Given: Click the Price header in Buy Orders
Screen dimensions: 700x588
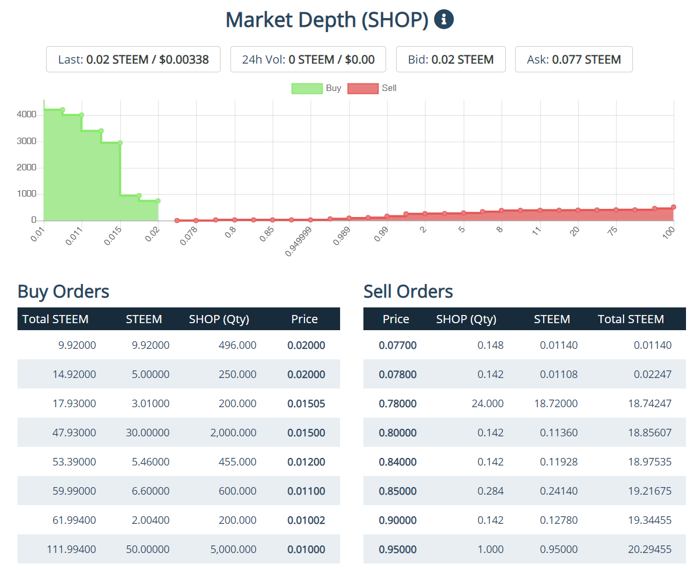Looking at the screenshot, I should (304, 319).
